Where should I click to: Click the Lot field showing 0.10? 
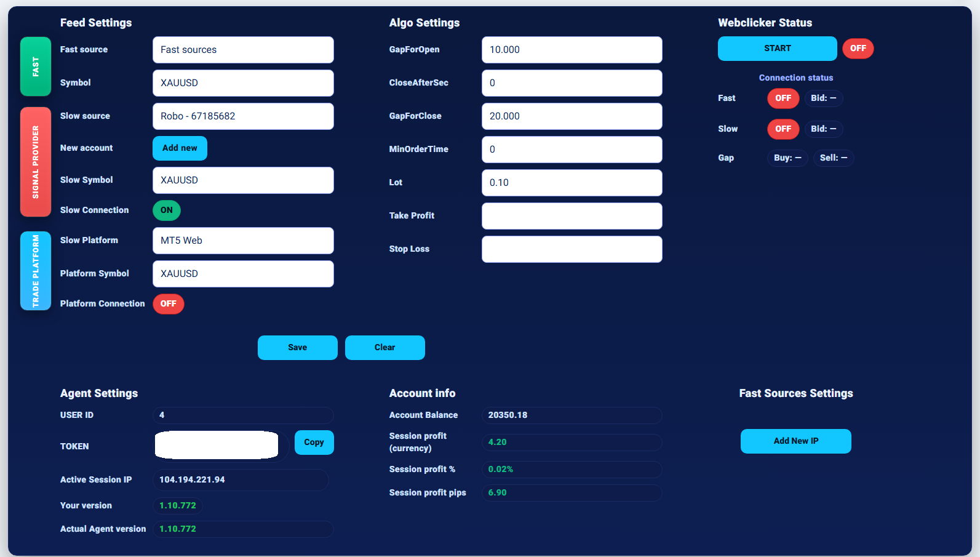click(572, 183)
